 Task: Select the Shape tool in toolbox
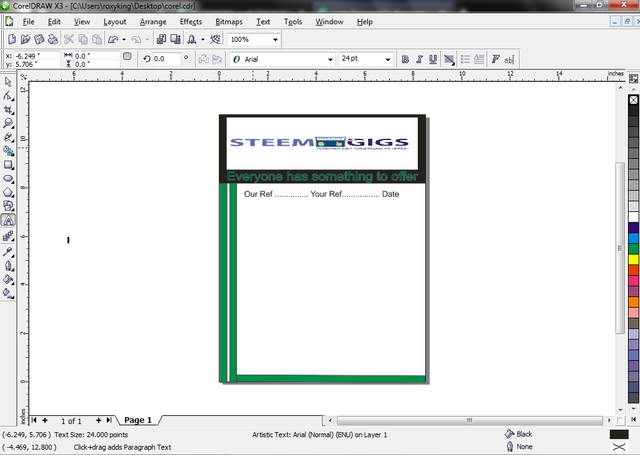[8, 96]
